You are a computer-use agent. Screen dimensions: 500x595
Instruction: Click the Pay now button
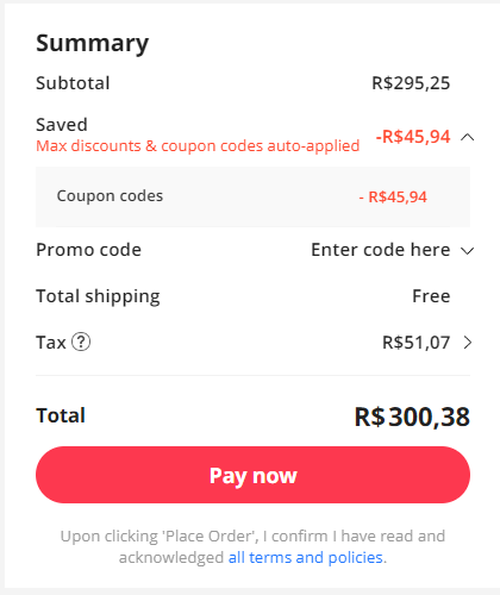coord(253,475)
